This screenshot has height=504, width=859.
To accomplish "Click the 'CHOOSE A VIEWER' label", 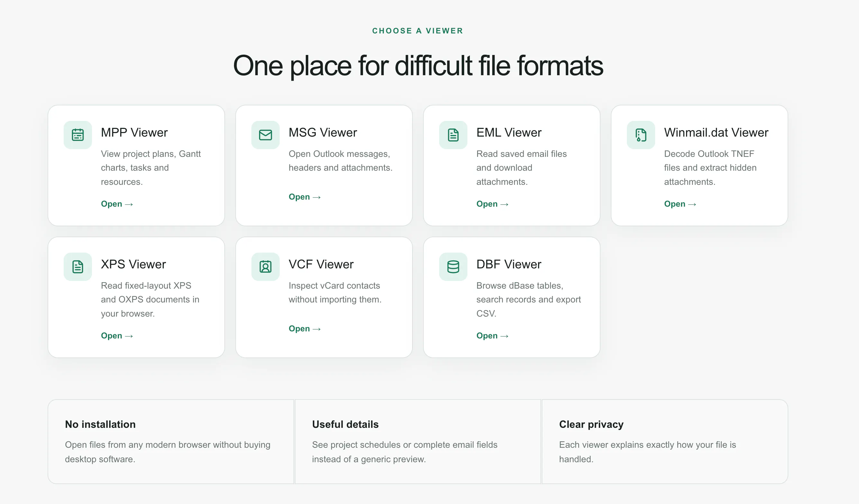I will [x=418, y=31].
